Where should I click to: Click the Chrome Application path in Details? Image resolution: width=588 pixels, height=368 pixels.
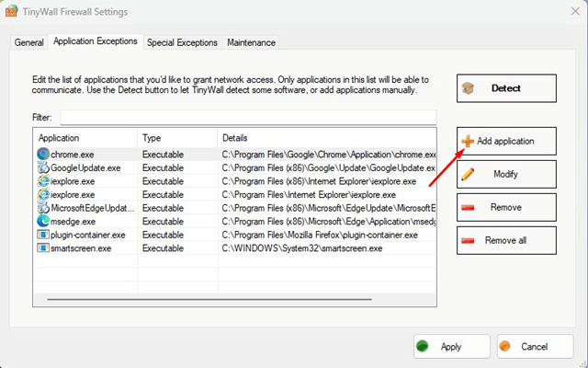click(329, 155)
